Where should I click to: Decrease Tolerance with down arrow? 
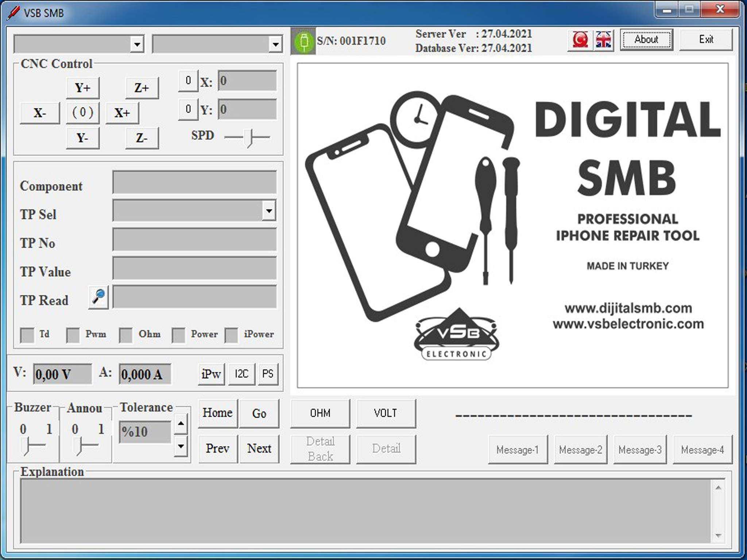181,446
